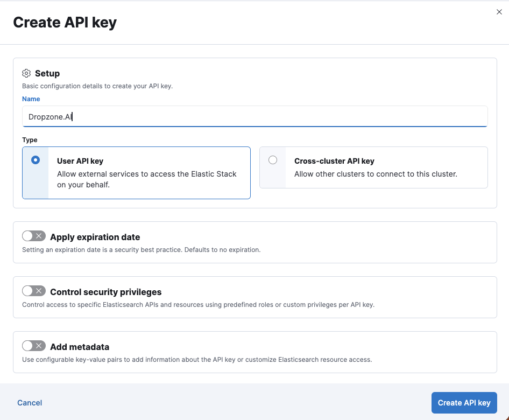Screen dimensions: 509x420
Task: Click the blue Name field label
Action: click(x=31, y=99)
